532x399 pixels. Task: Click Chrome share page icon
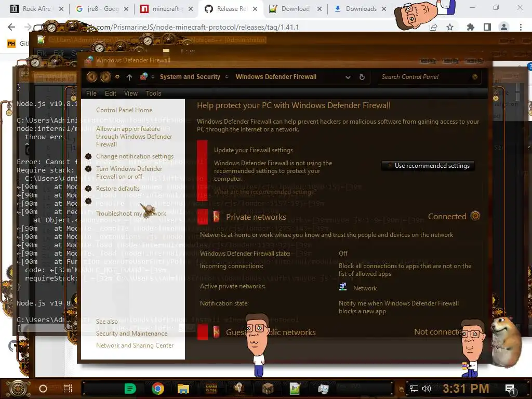433,27
